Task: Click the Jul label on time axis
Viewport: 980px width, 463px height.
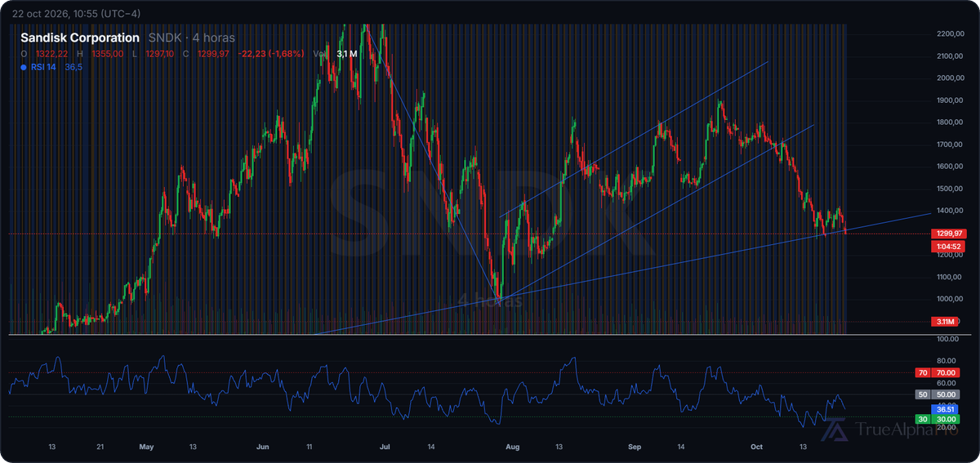Action: (385, 447)
